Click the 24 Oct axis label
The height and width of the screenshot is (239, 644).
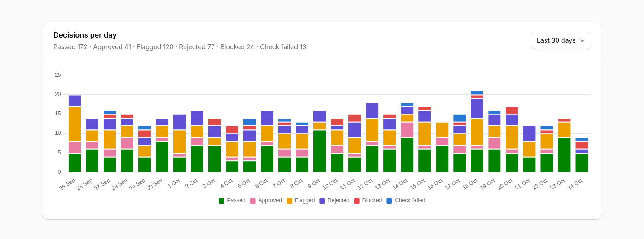(x=574, y=184)
